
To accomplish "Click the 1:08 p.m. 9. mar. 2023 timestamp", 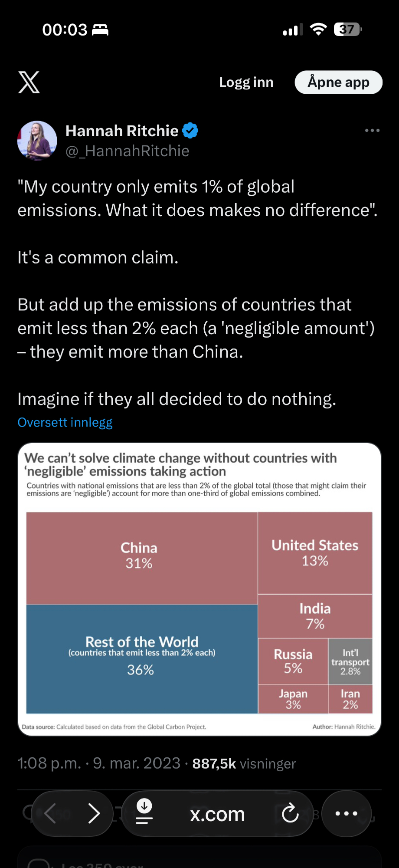I will click(99, 763).
